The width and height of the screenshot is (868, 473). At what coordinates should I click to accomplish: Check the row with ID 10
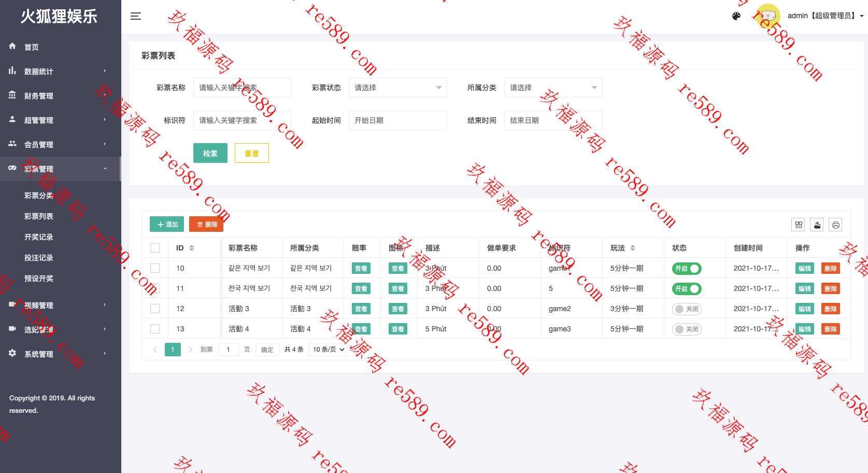click(155, 268)
